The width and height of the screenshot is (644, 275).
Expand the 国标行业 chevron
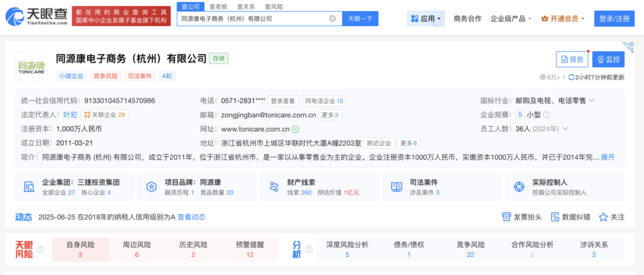point(592,101)
